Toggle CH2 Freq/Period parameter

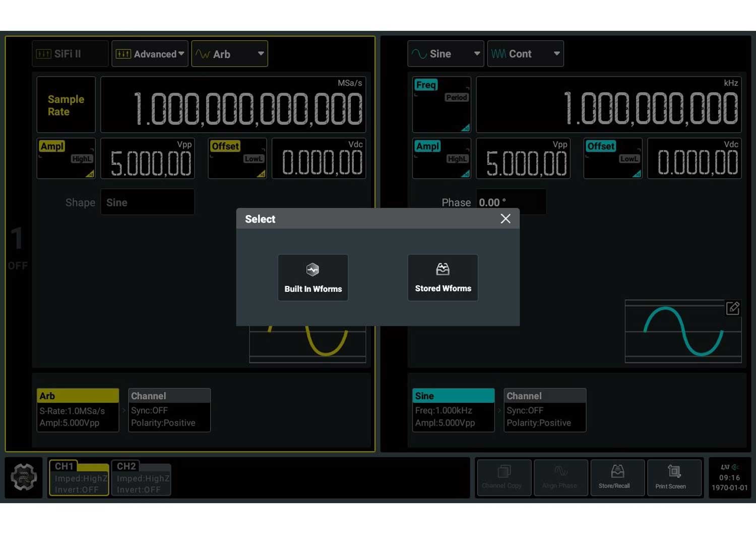pyautogui.click(x=442, y=105)
